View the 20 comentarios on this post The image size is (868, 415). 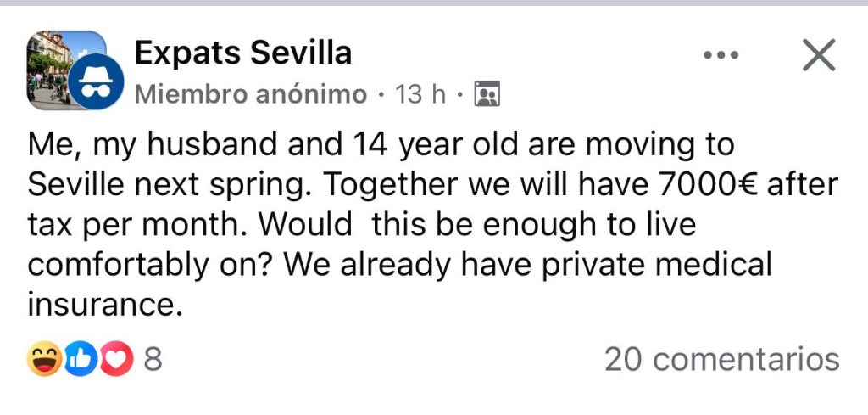click(721, 359)
